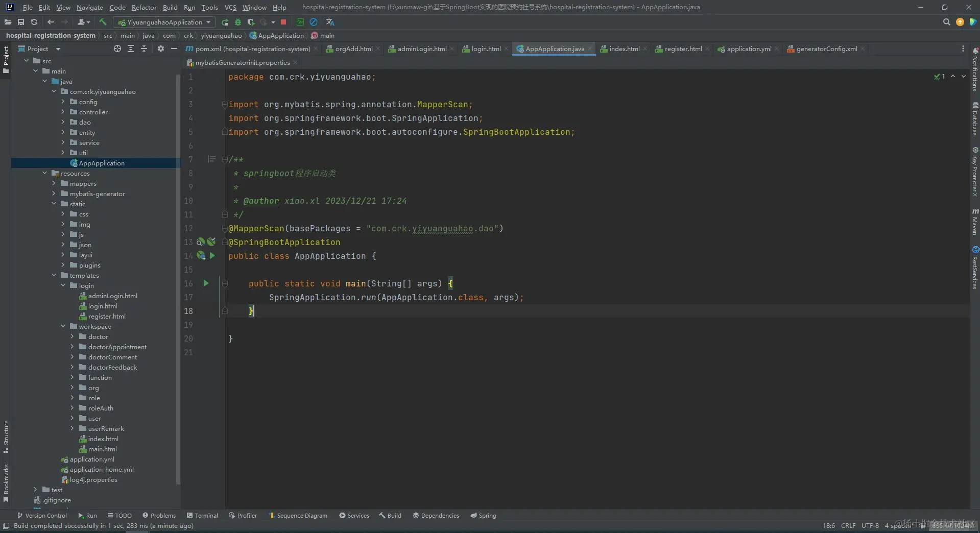
Task: Click the run gutter icon on line 16
Action: click(206, 283)
